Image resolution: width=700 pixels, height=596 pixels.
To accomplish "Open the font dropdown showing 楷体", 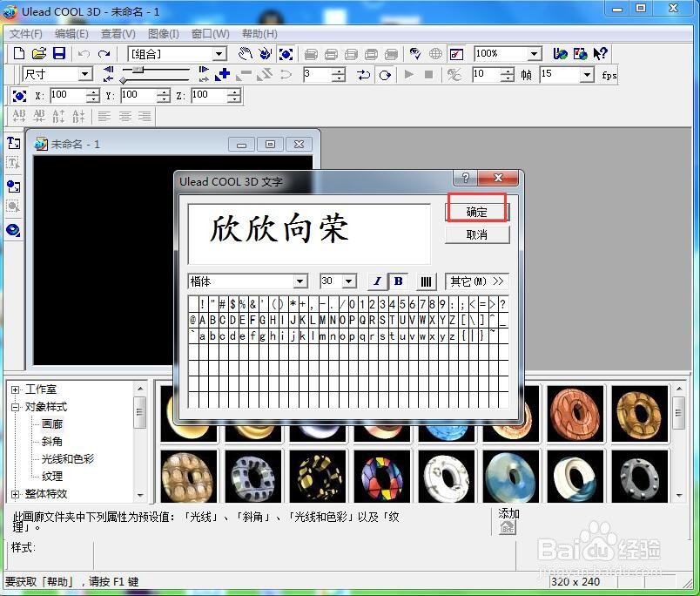I will pyautogui.click(x=300, y=281).
